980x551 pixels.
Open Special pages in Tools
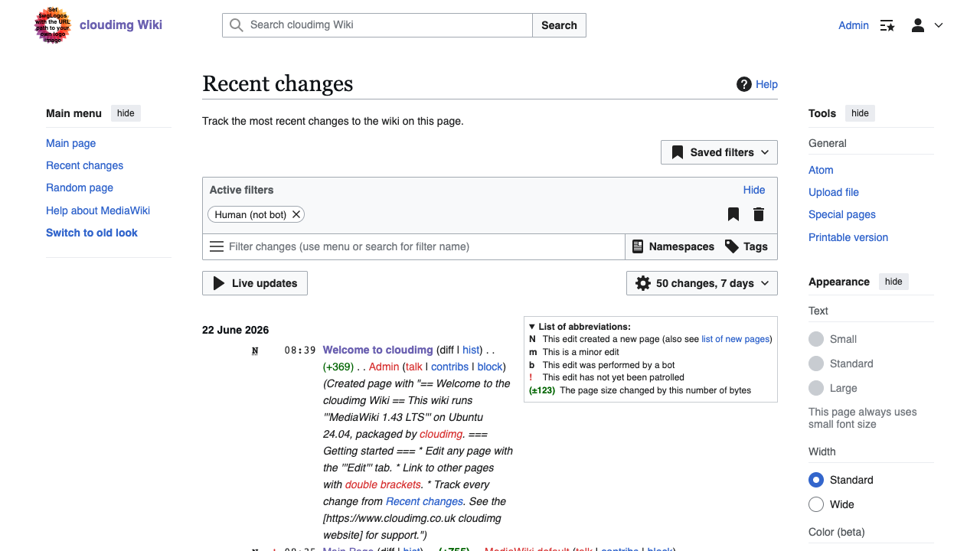point(842,214)
